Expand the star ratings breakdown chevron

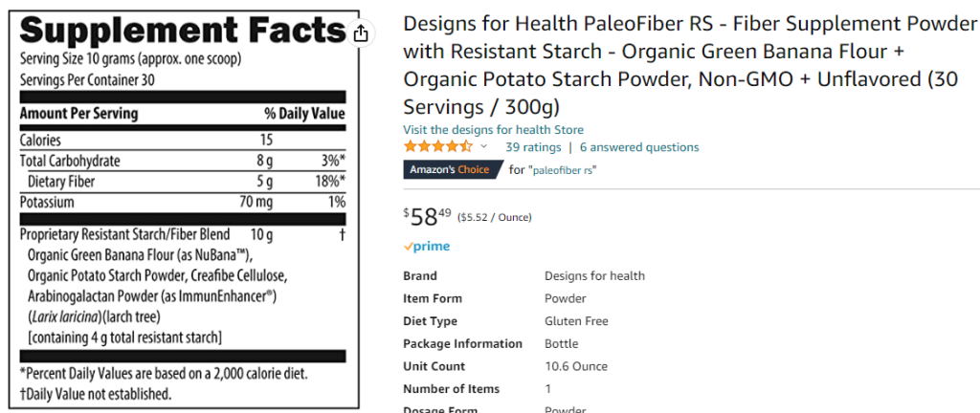point(483,147)
